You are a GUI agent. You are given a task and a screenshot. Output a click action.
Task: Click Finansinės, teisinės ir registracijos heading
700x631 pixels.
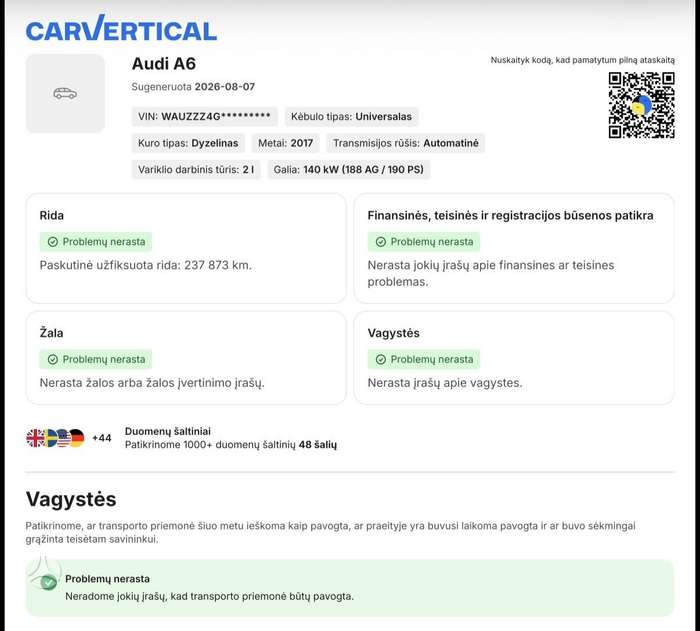tap(510, 216)
